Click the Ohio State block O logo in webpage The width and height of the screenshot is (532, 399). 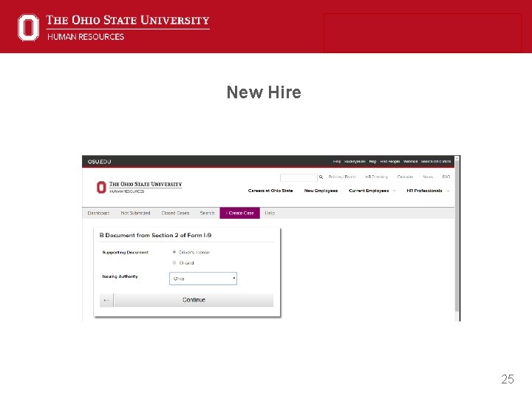point(101,187)
